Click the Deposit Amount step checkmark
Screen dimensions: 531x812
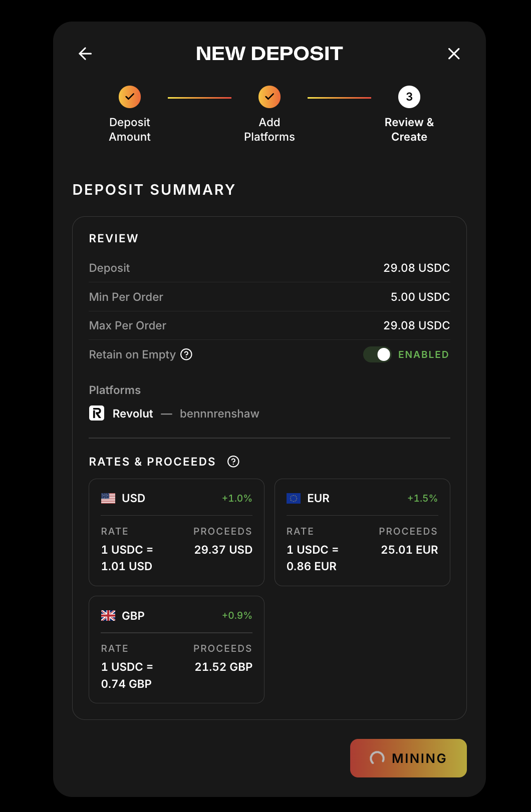[x=130, y=97]
